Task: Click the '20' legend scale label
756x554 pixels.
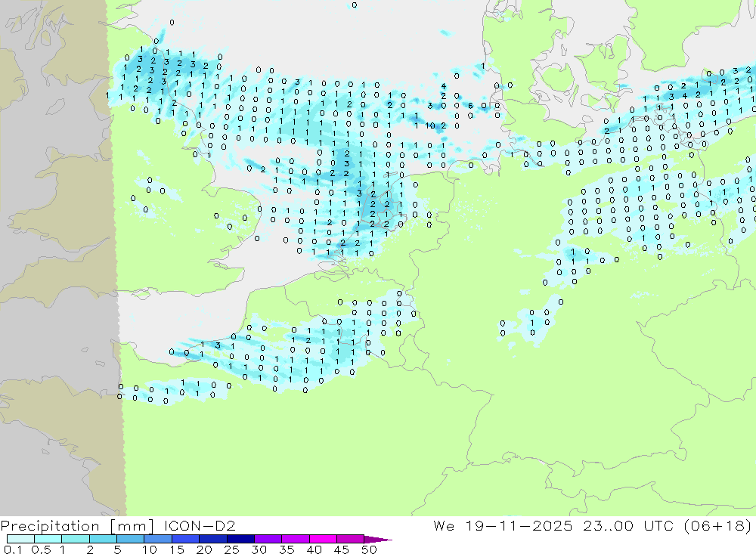Action: [x=204, y=549]
